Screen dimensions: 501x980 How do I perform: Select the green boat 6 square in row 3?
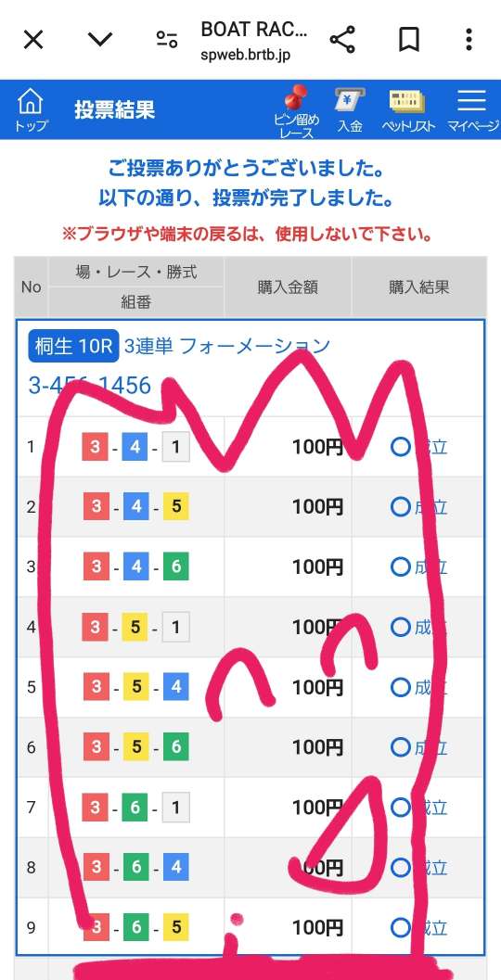175,566
